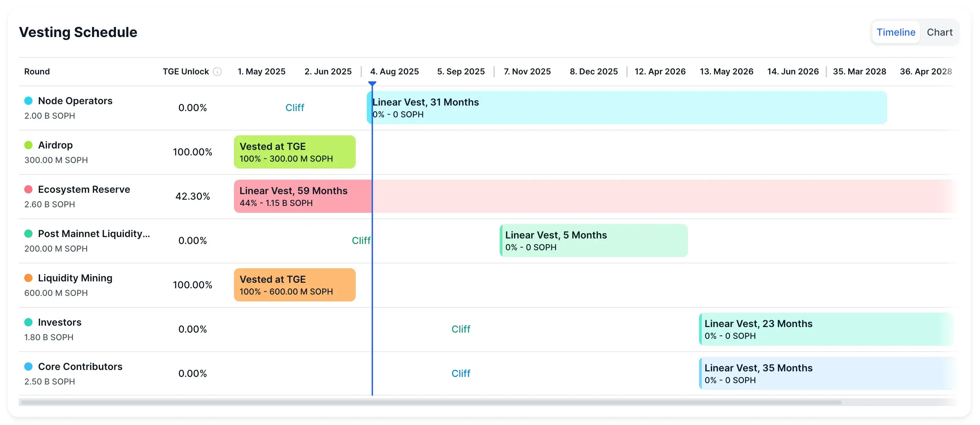
Task: Select the Core Contributors 35 Months vesting bar
Action: [x=799, y=373]
